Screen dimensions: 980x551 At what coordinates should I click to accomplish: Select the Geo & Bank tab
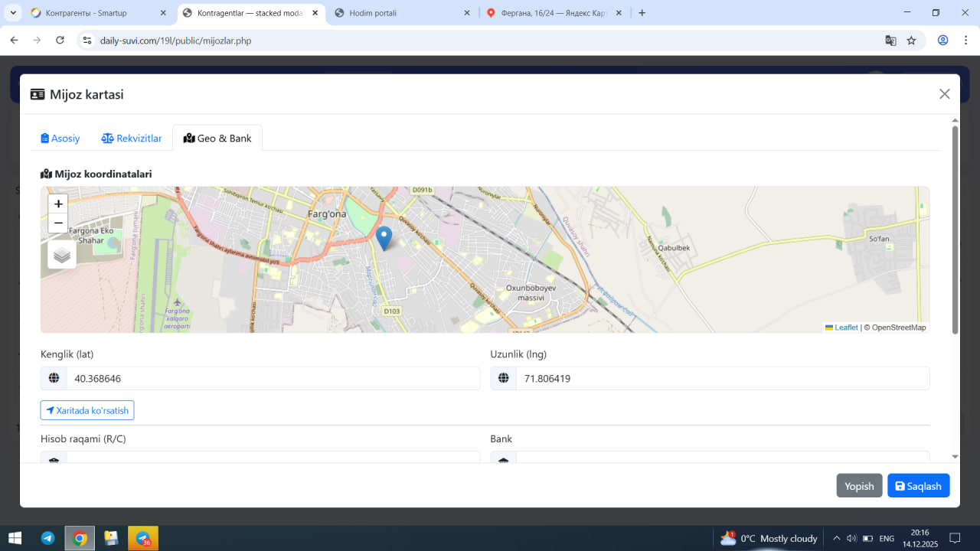pos(217,139)
